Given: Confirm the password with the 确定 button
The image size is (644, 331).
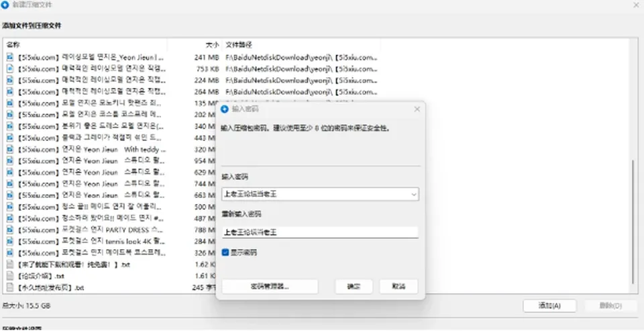Looking at the screenshot, I should pyautogui.click(x=354, y=287).
